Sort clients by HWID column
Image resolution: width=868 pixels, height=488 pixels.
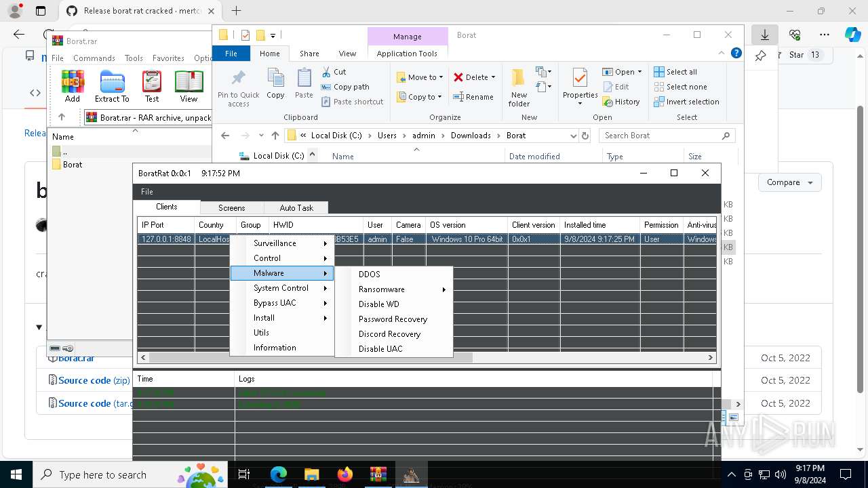click(317, 225)
